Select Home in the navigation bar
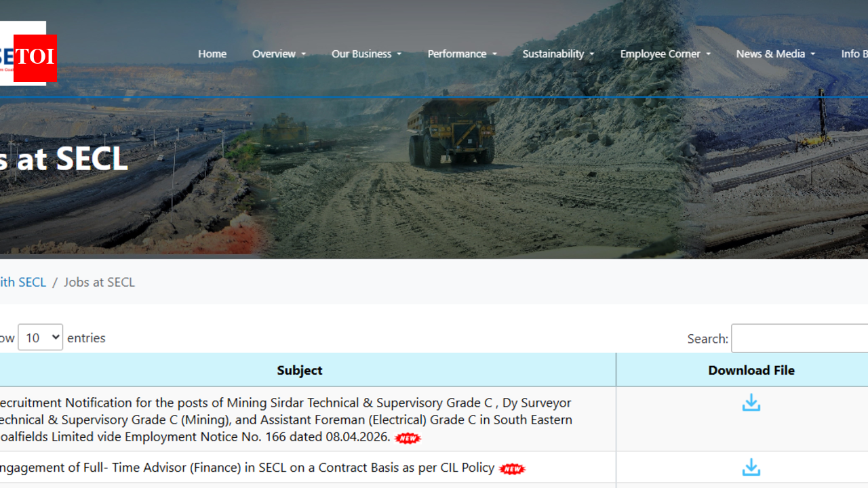Viewport: 868px width, 488px height. (212, 54)
